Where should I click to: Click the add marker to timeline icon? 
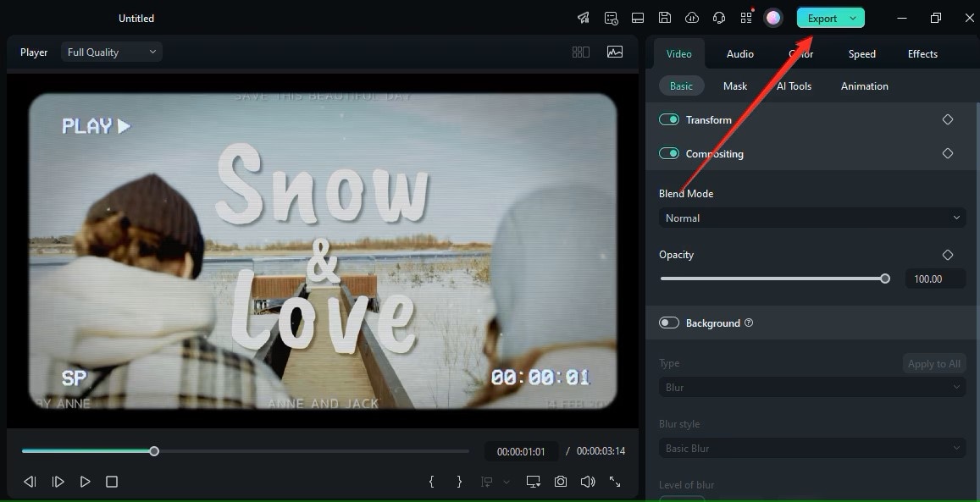[x=486, y=482]
